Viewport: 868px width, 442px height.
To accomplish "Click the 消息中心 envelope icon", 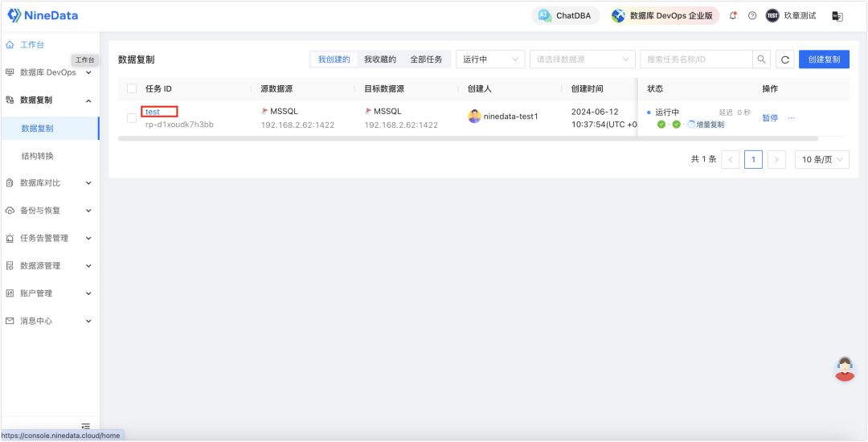I will click(x=10, y=321).
